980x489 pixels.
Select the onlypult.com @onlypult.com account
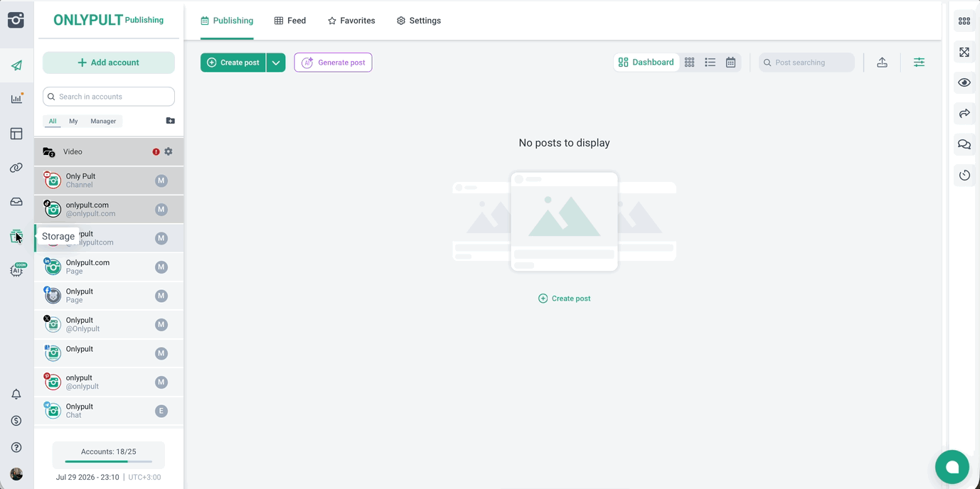(109, 209)
